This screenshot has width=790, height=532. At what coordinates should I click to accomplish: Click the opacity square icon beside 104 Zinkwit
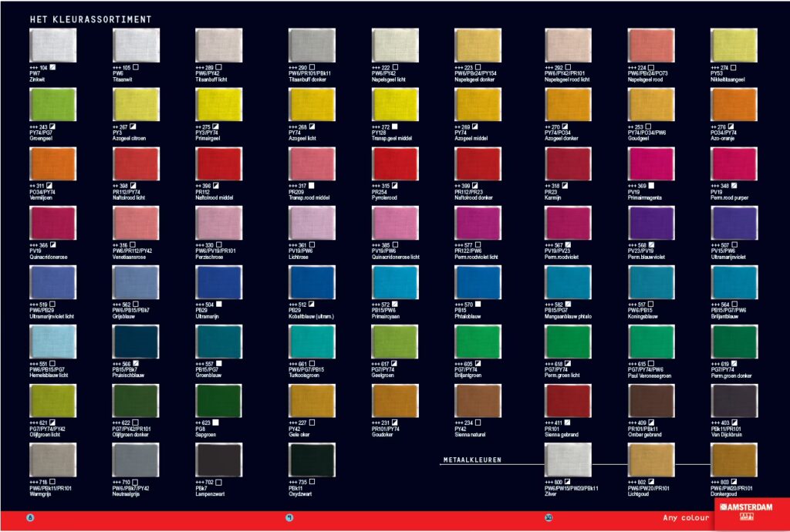tap(52, 67)
